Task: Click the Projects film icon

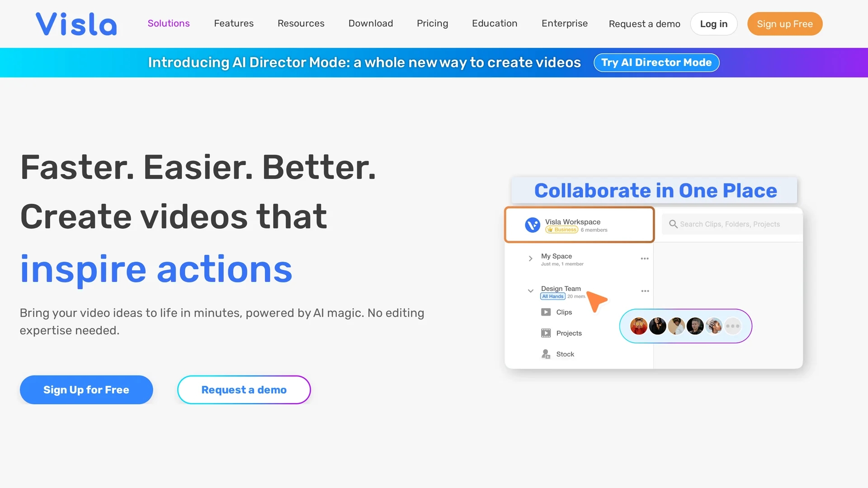Action: coord(546,333)
